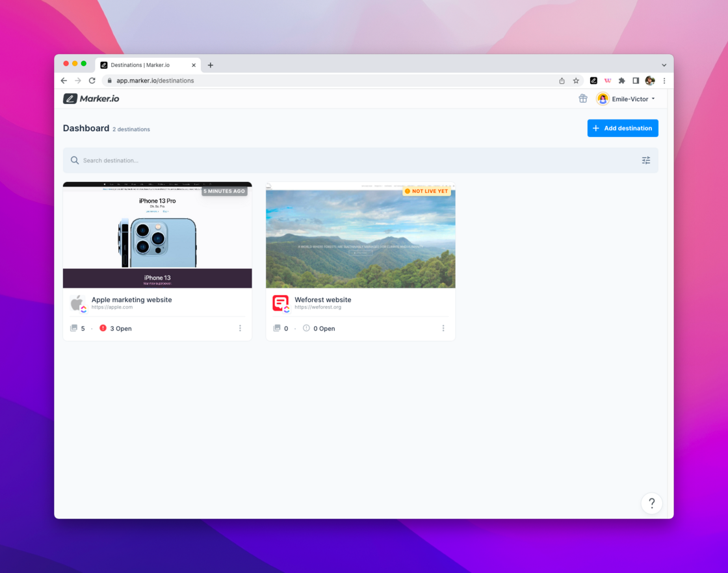Image resolution: width=728 pixels, height=573 pixels.
Task: Open the Marker.io browser extension icon
Action: point(593,81)
